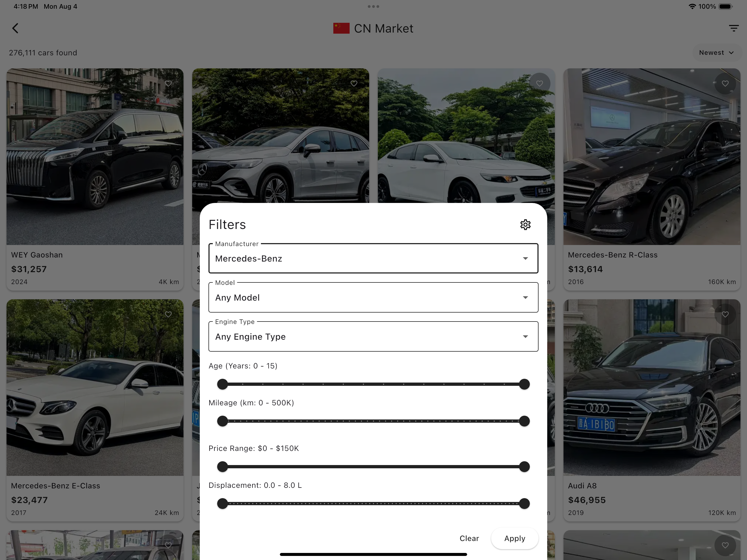This screenshot has width=747, height=560.
Task: Click the 'Mercedes-Benz E-Class' title text
Action: 55,486
